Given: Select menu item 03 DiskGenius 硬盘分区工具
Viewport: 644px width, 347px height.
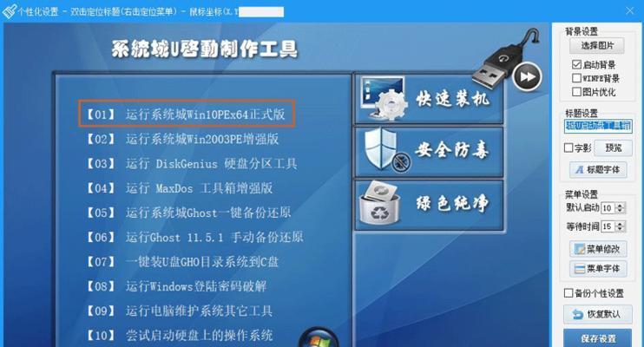Looking at the screenshot, I should coord(191,164).
